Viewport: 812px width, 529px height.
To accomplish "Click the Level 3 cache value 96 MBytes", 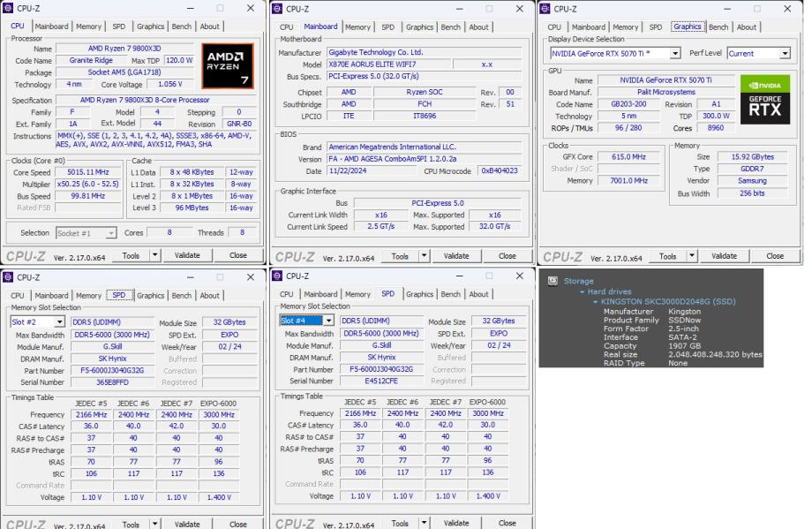I will coord(192,208).
